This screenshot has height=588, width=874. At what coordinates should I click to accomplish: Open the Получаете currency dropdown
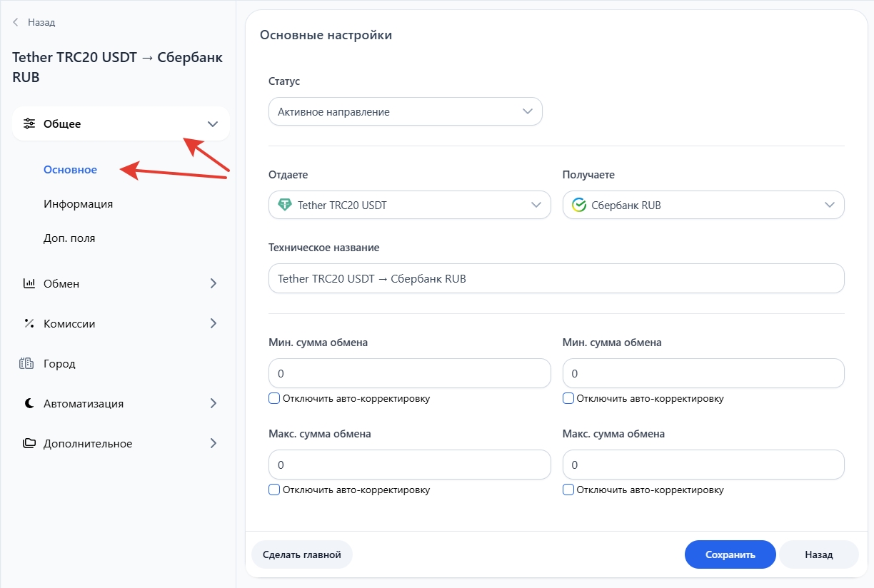click(x=703, y=205)
